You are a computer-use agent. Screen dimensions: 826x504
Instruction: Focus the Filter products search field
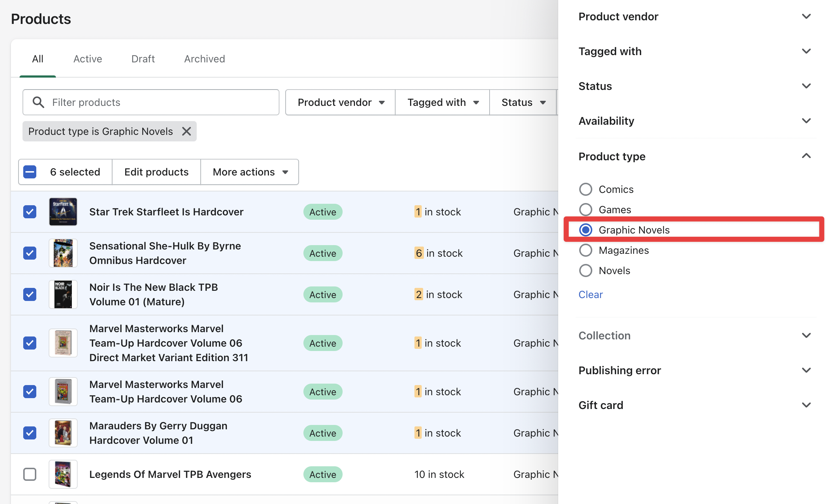pos(151,102)
